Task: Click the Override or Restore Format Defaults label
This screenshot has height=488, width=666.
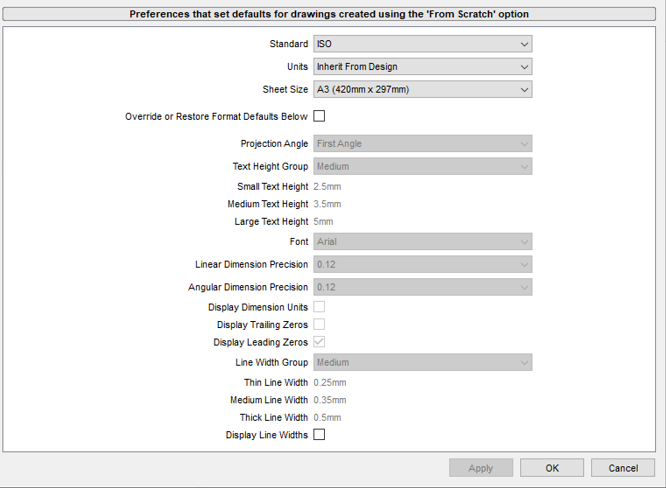Action: pos(216,117)
